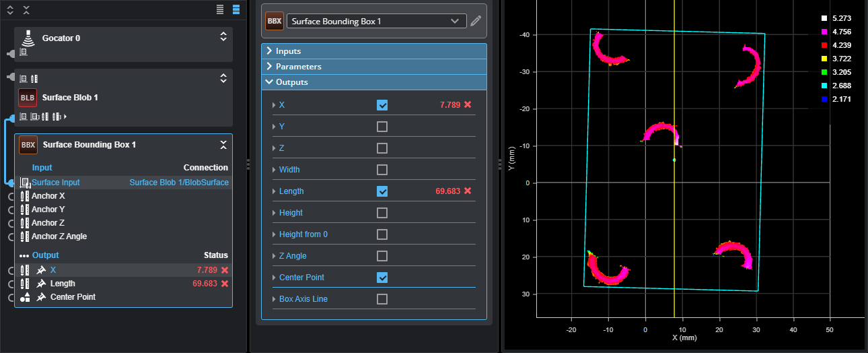Disable the X output checkbox
Image resolution: width=868 pixels, height=353 pixels.
click(382, 105)
